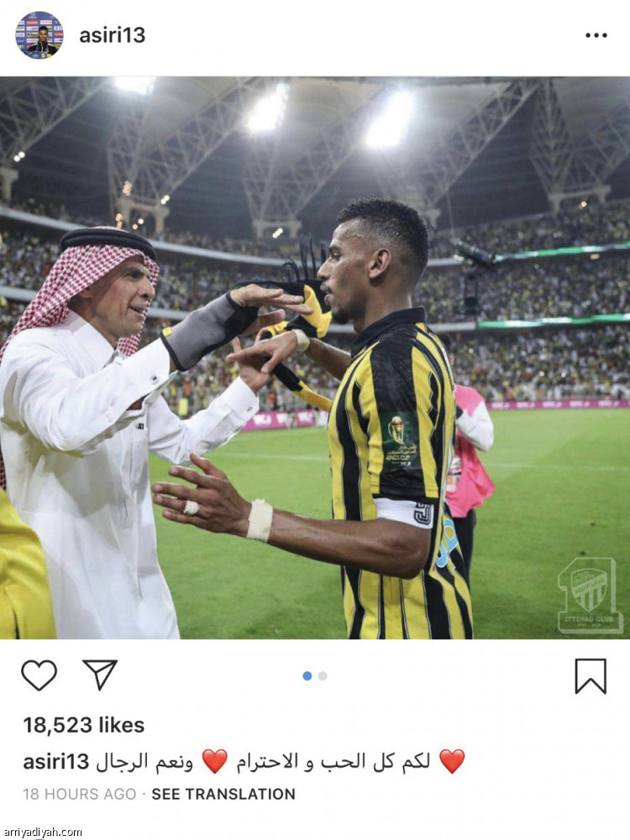Click the Ittihad Club logo watermark on photo
This screenshot has height=840, width=630.
point(590,596)
